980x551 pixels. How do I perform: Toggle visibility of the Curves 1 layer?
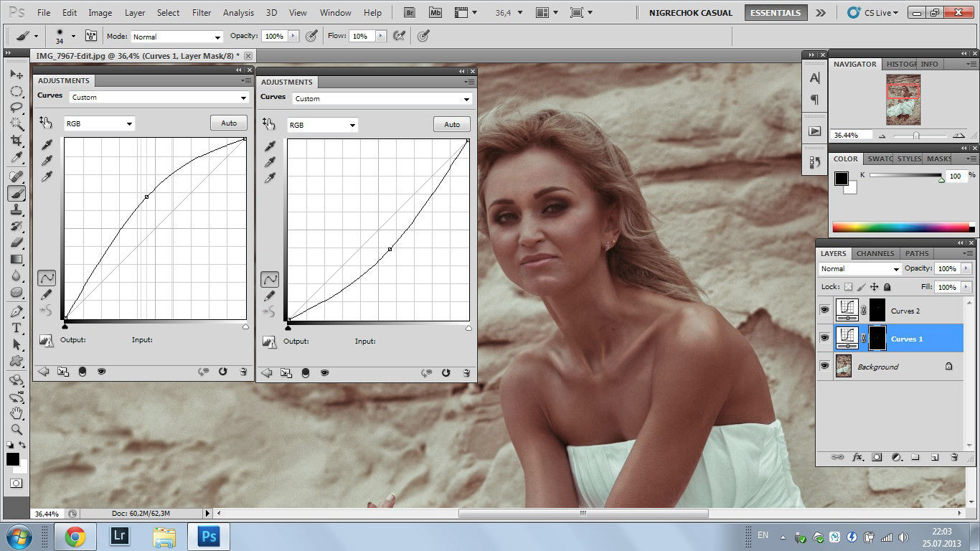pos(824,339)
